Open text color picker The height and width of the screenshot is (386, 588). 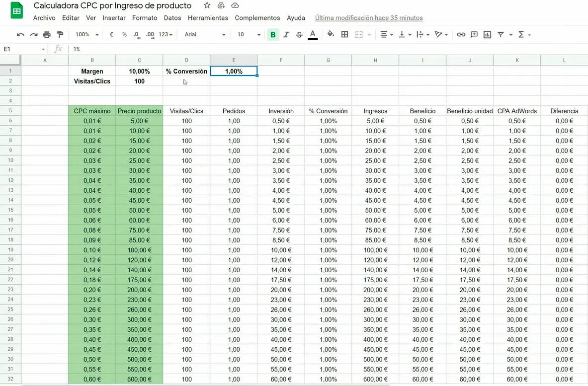[313, 34]
